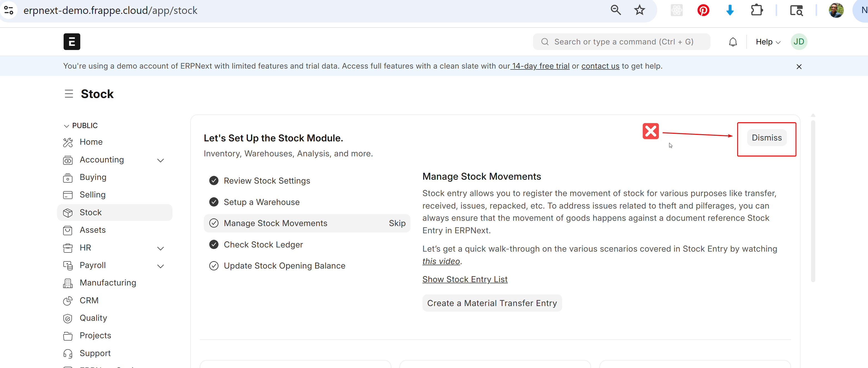Expand the HR submenu chevron
Viewport: 868px width, 368px height.
161,248
